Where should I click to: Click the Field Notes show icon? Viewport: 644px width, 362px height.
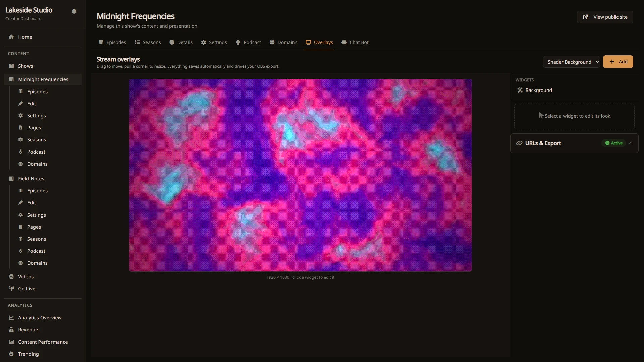click(x=11, y=179)
